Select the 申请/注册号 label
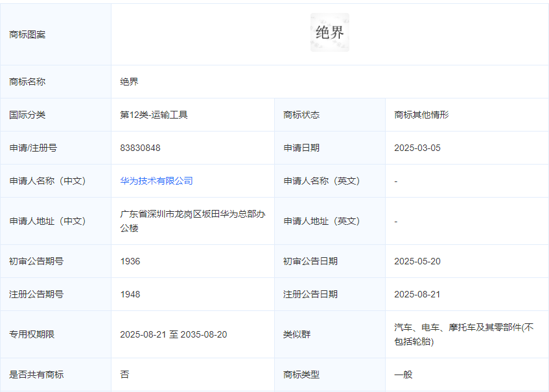 pos(33,148)
